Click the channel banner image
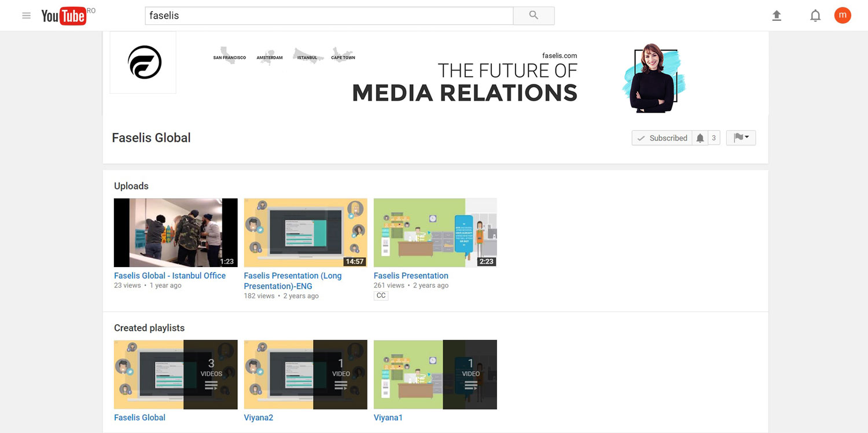The width and height of the screenshot is (868, 433). [436, 73]
